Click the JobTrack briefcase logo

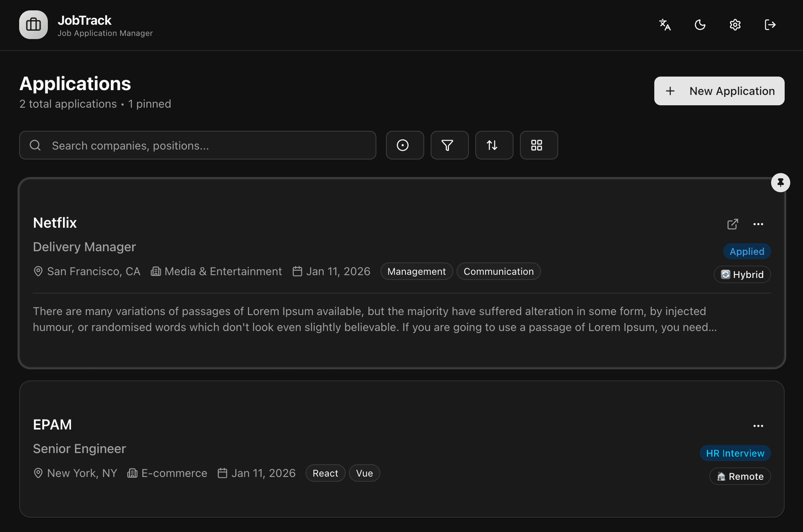point(33,25)
